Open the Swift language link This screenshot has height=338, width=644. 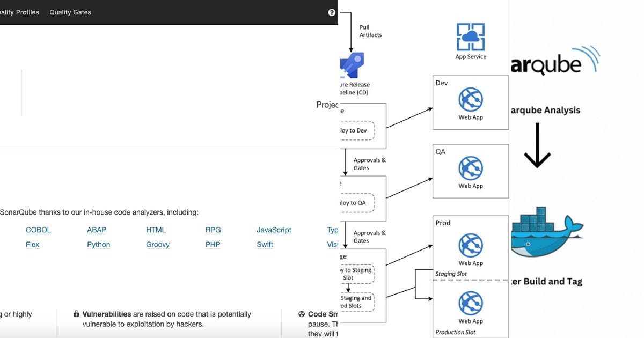point(265,244)
